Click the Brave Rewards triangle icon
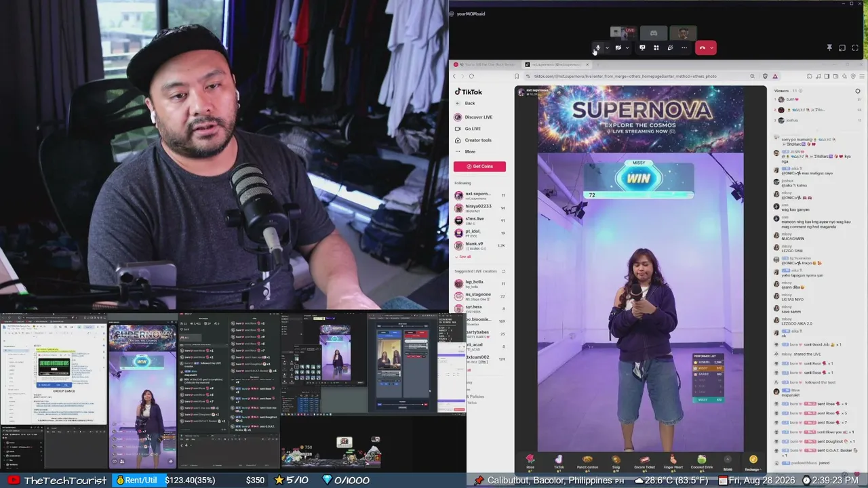This screenshot has width=868, height=488. [x=775, y=76]
